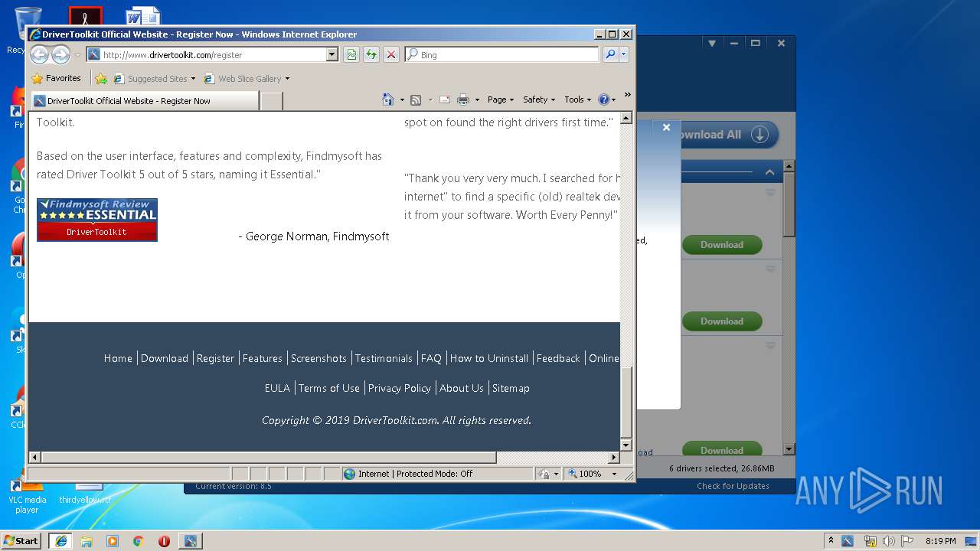Stop page loading with the red X

[x=391, y=54]
